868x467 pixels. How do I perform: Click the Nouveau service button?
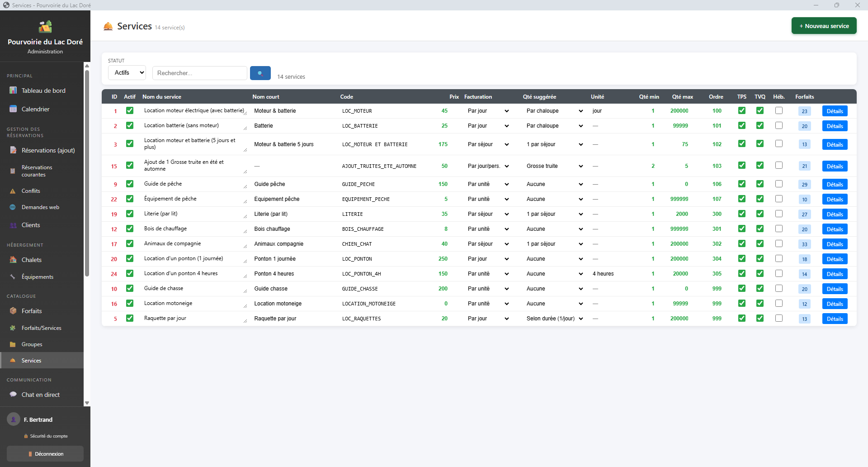pos(824,26)
